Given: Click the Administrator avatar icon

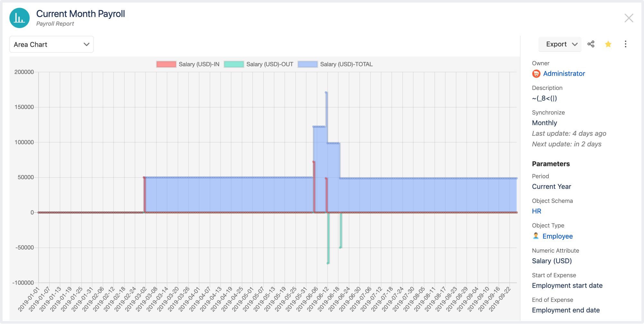Looking at the screenshot, I should [536, 74].
